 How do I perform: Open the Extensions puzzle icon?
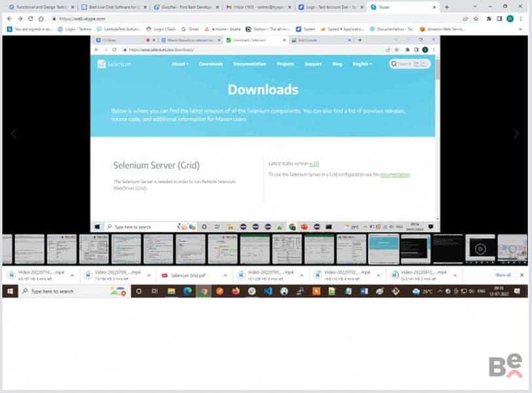point(489,19)
